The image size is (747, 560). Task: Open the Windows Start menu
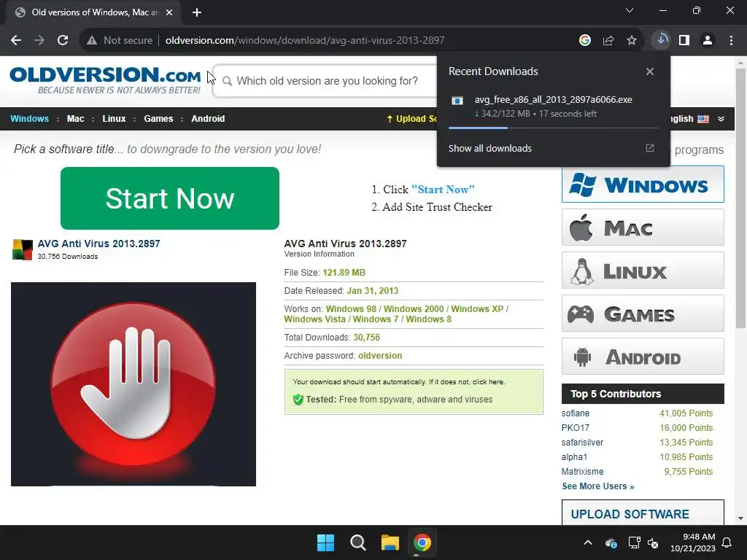point(326,542)
